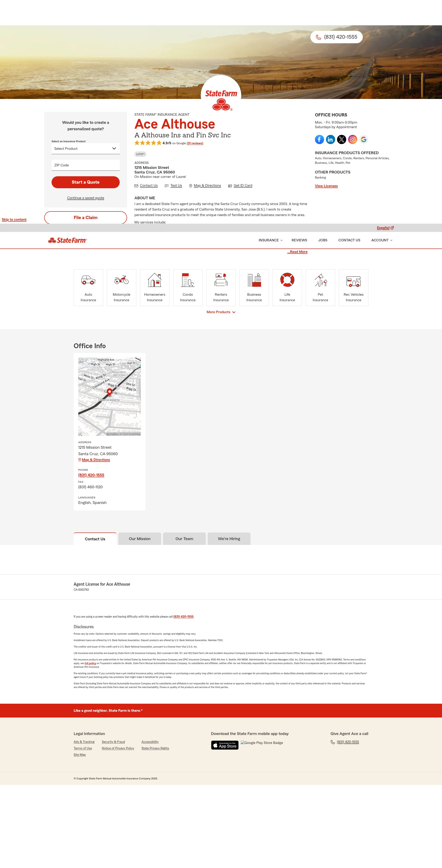
Task: Click the office location map thumbnail
Action: pyautogui.click(x=110, y=396)
